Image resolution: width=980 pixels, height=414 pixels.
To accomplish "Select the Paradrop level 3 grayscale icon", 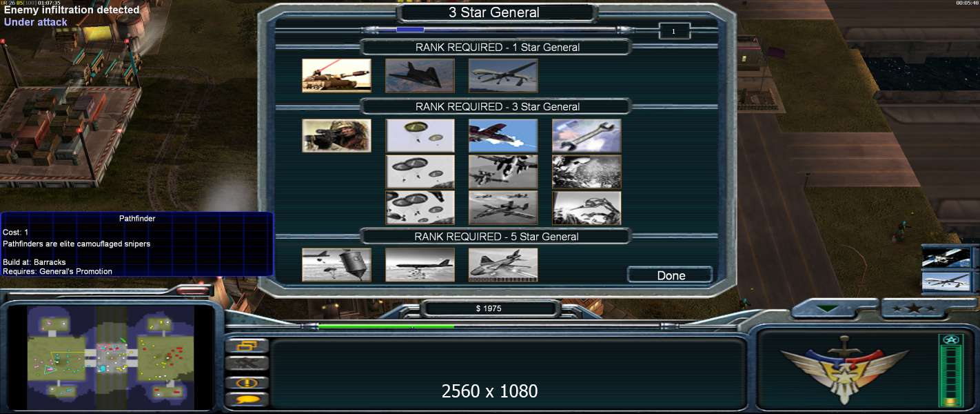I will click(420, 208).
